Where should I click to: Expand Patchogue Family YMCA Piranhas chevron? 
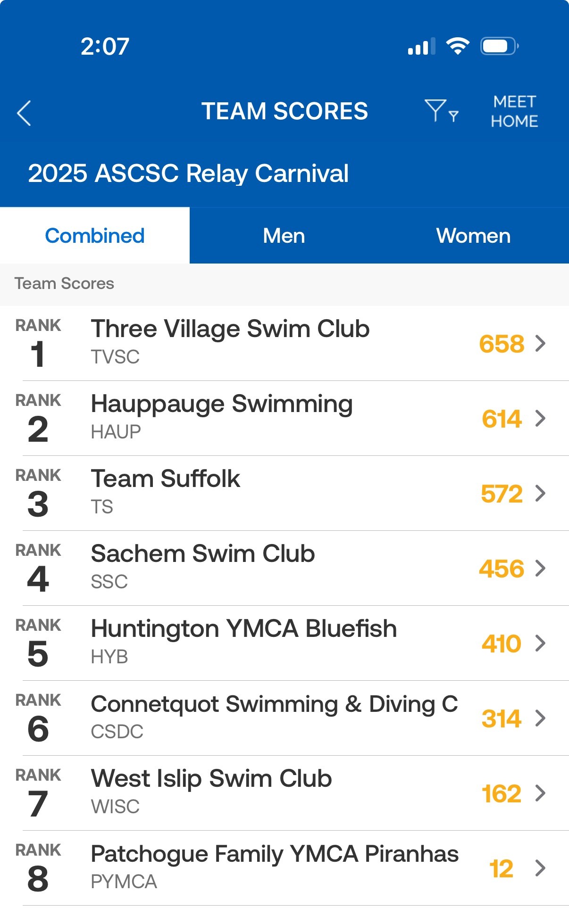tap(540, 868)
